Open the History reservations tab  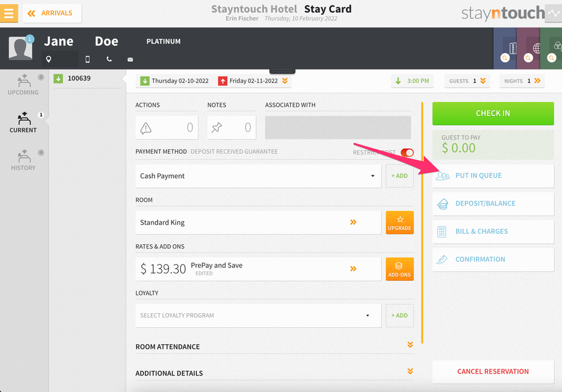[x=23, y=160]
